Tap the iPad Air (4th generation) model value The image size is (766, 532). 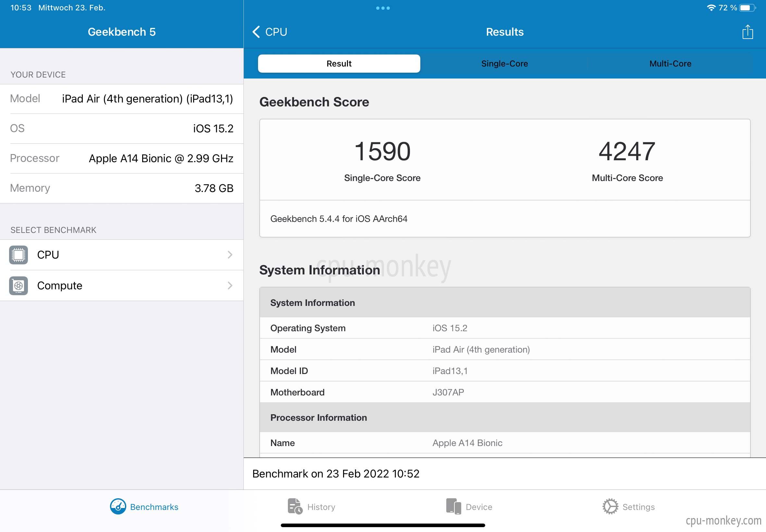[481, 349]
